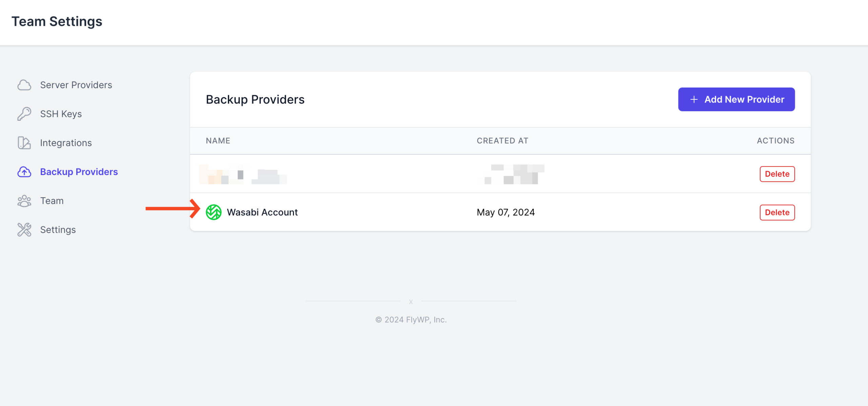Select the Wasabi Account name
This screenshot has height=406, width=868.
[262, 212]
